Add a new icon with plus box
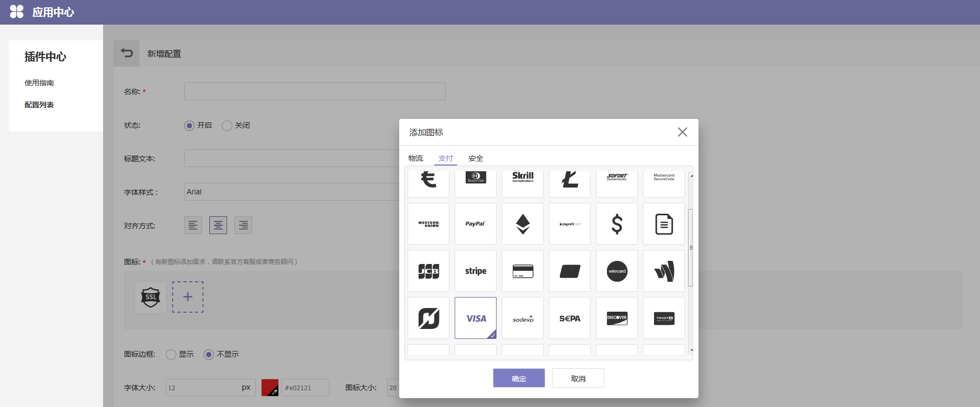This screenshot has width=980, height=407. (188, 297)
